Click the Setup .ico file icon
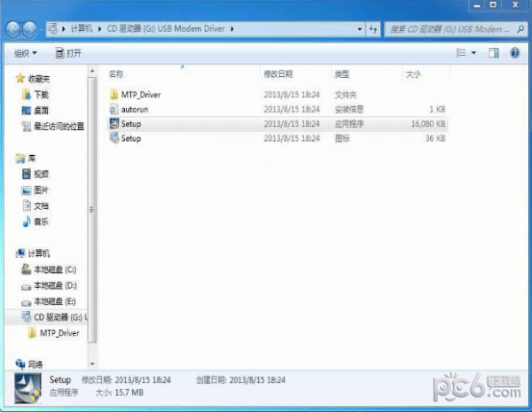 114,138
